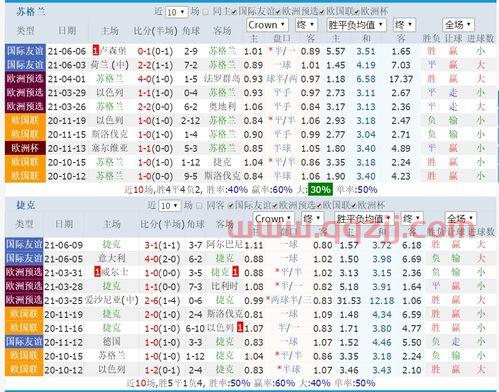Open 意大利 team link

point(111,258)
